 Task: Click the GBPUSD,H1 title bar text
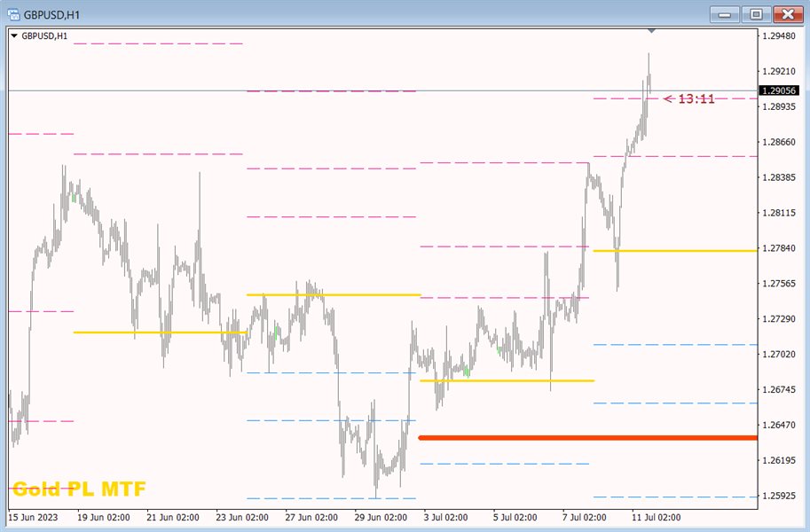(x=51, y=14)
